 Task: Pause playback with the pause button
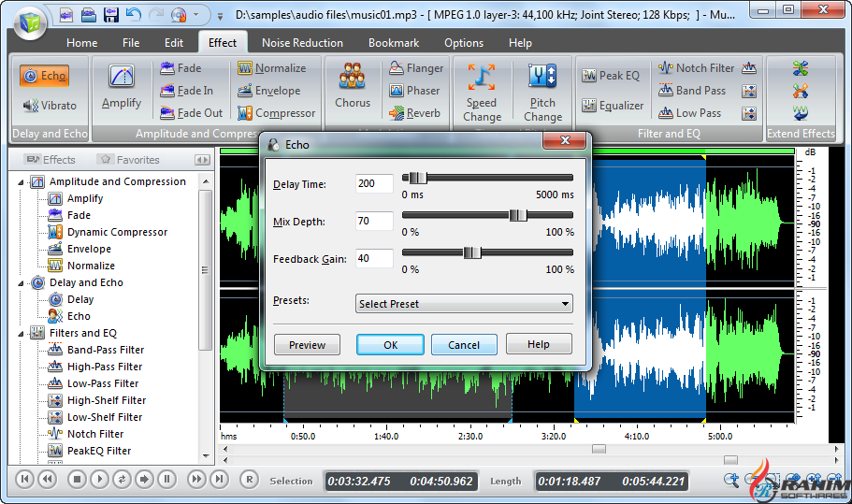(166, 480)
